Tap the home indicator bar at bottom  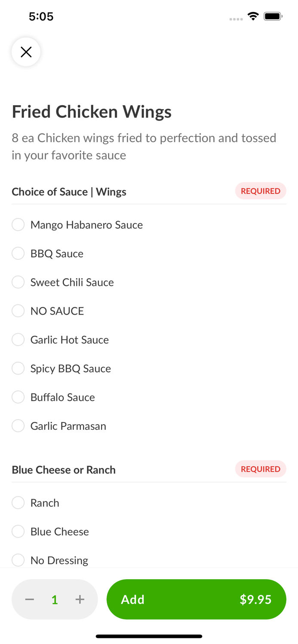click(x=149, y=636)
